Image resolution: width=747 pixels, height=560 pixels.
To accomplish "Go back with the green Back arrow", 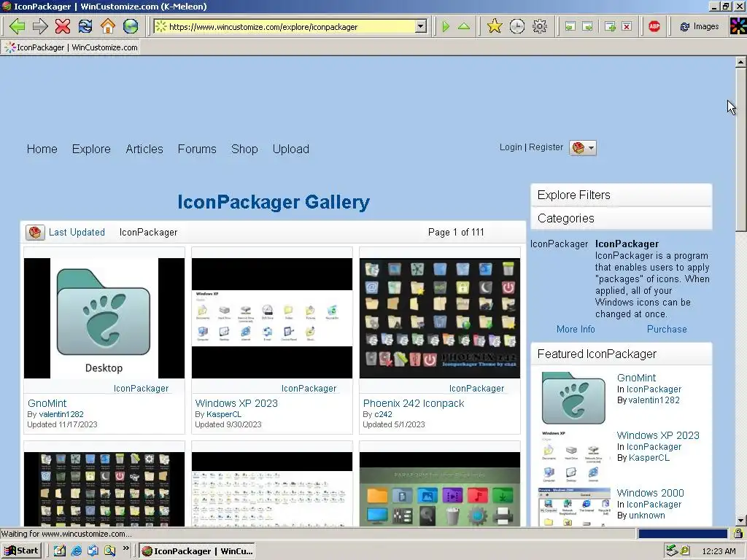I will pos(18,26).
